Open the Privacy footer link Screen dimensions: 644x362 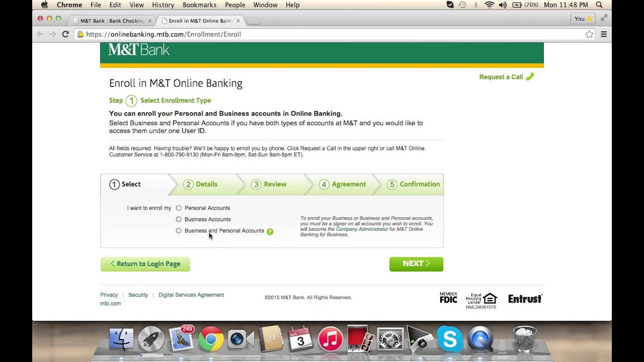click(109, 295)
